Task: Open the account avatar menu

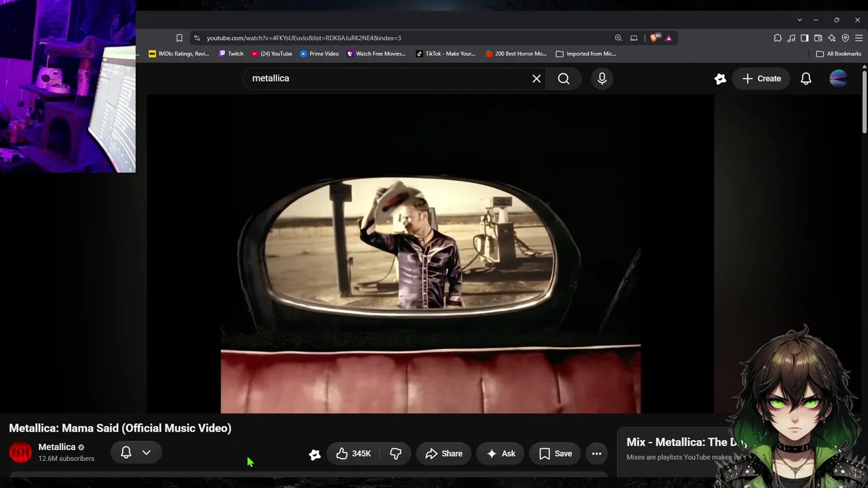Action: (x=838, y=79)
